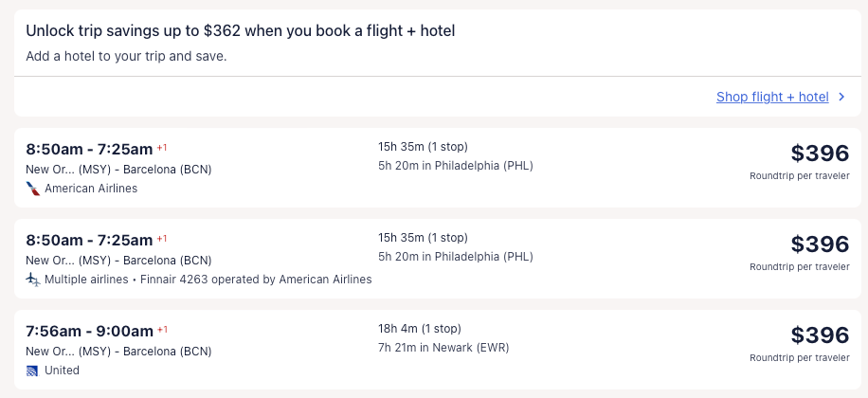
Task: Click Philadelphia layover on the Finnair flight card
Action: tap(455, 257)
